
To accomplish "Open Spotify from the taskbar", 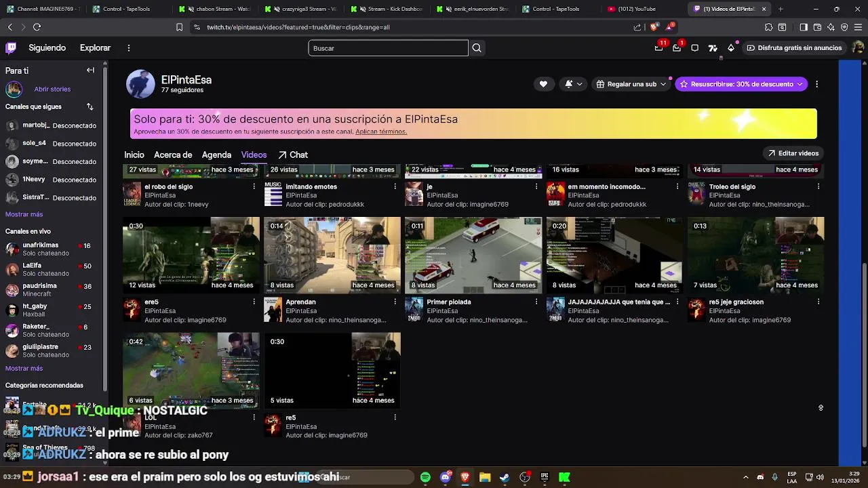I will click(425, 477).
